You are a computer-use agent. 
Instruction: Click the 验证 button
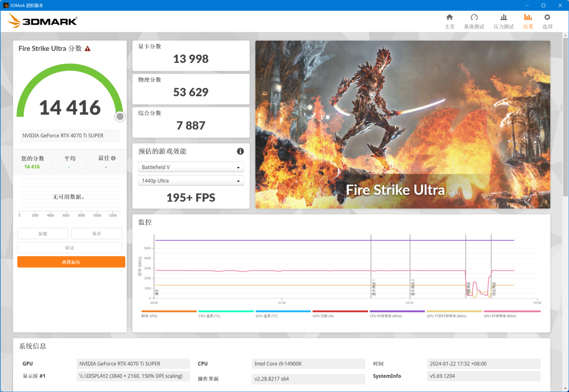(x=70, y=247)
